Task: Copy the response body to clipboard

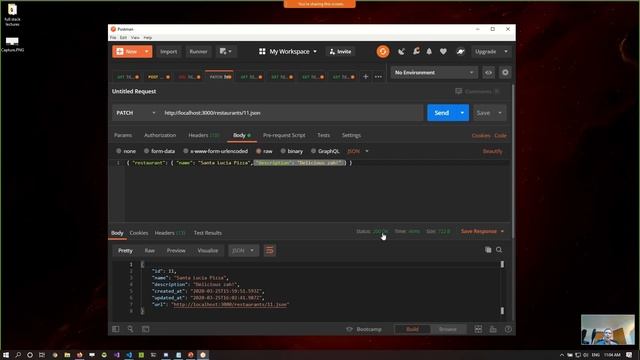Action: pos(488,250)
